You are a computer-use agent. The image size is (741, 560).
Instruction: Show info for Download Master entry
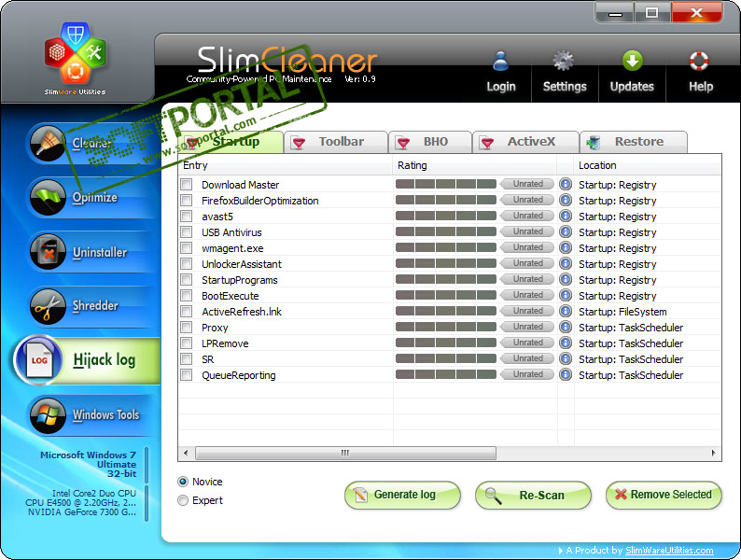click(x=566, y=184)
